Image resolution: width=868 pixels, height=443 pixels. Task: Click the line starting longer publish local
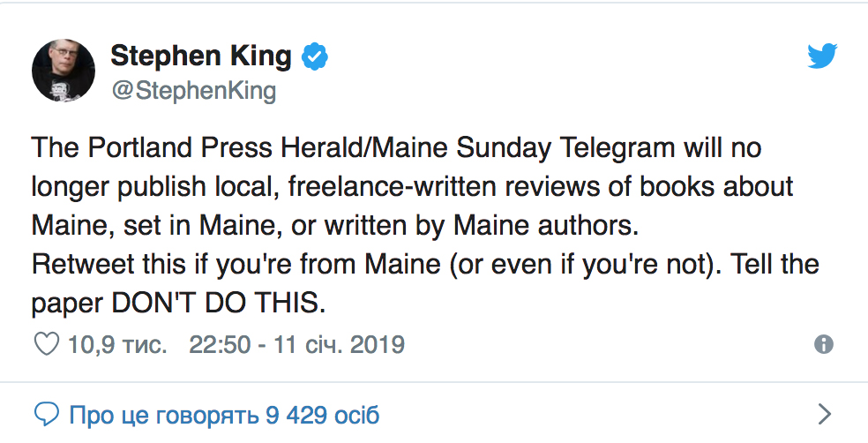(x=413, y=186)
